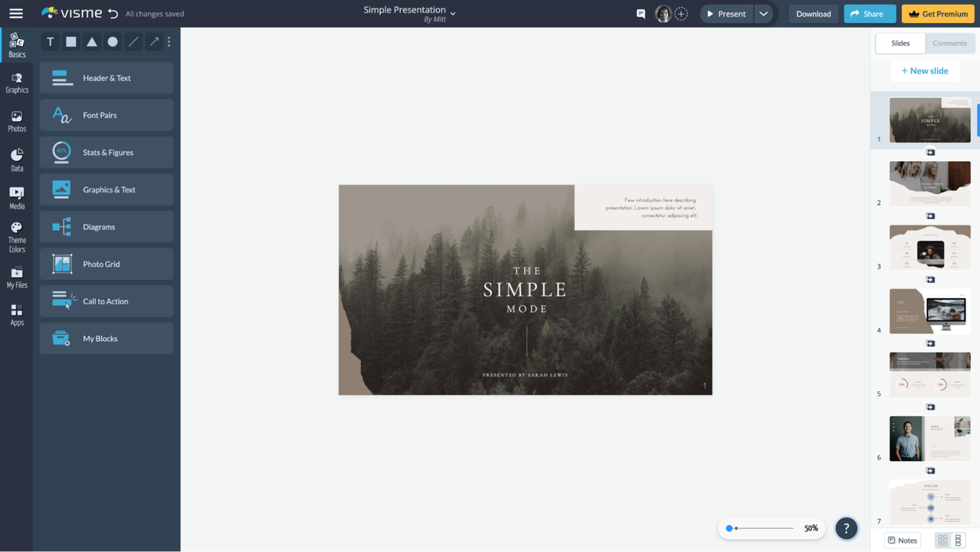Open the Apps sidebar panel
Screen dimensions: 980x552
click(17, 315)
